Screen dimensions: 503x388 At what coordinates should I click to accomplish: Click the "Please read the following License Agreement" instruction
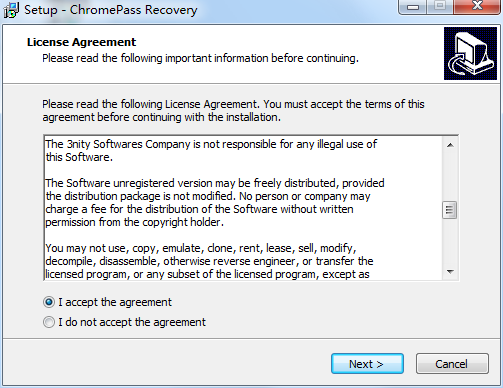click(x=233, y=111)
